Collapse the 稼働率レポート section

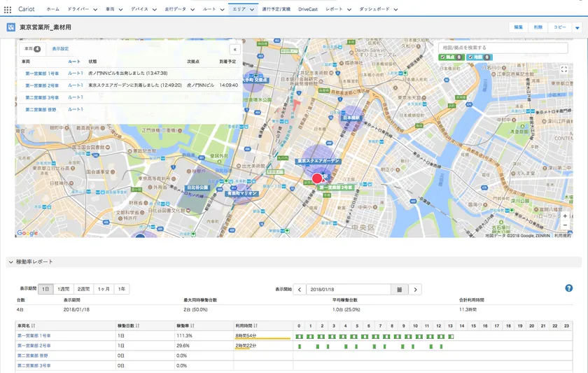point(10,262)
